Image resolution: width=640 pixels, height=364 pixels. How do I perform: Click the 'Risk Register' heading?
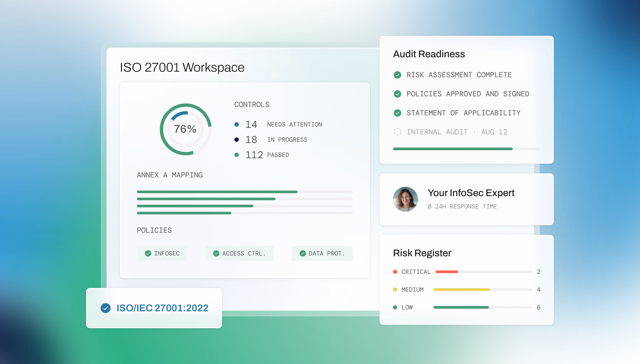click(x=422, y=253)
